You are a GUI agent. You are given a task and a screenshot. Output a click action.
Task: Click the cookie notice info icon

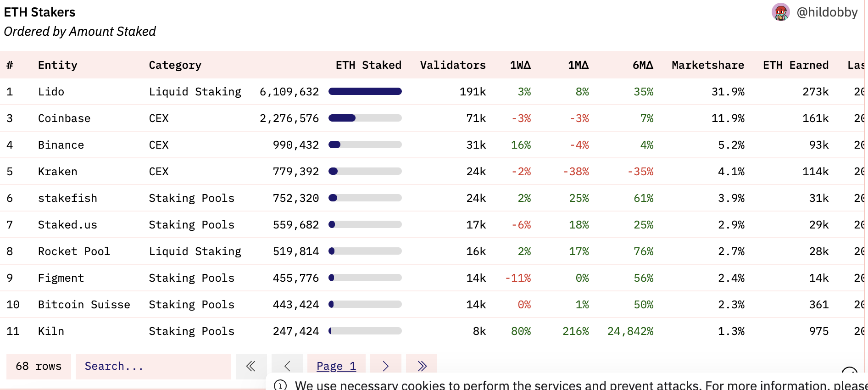pyautogui.click(x=280, y=385)
